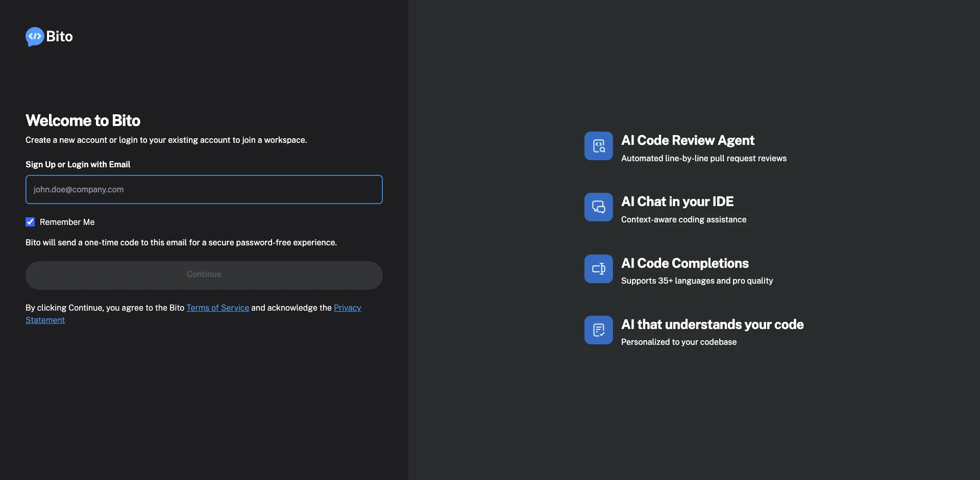Click the AI that understands your code icon
980x480 pixels.
tap(599, 330)
